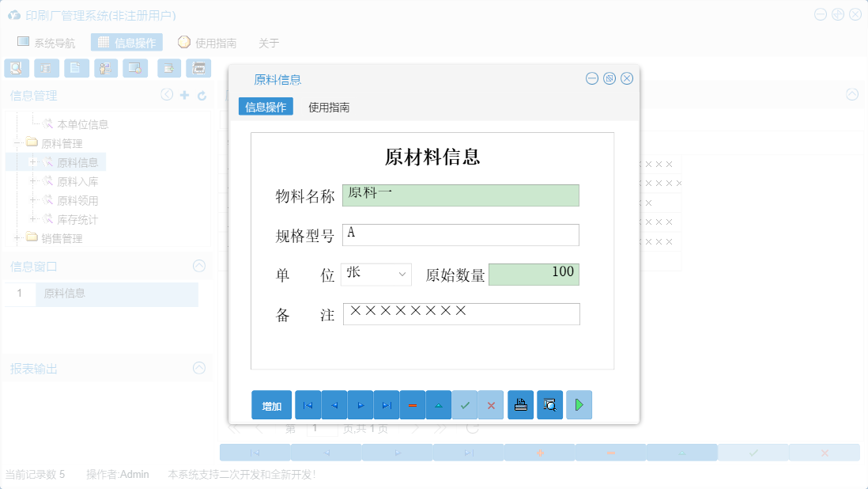Select 原料入库 in the tree
The height and width of the screenshot is (489, 868).
[78, 180]
